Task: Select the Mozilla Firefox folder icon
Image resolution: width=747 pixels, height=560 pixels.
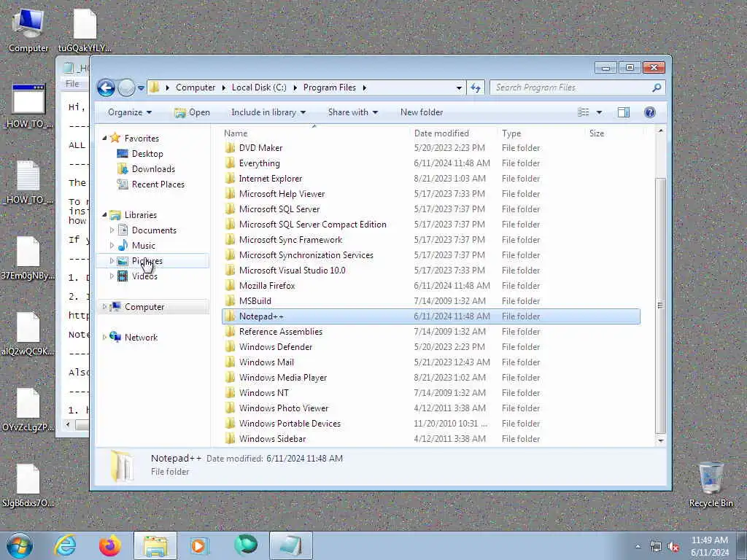Action: (x=230, y=286)
